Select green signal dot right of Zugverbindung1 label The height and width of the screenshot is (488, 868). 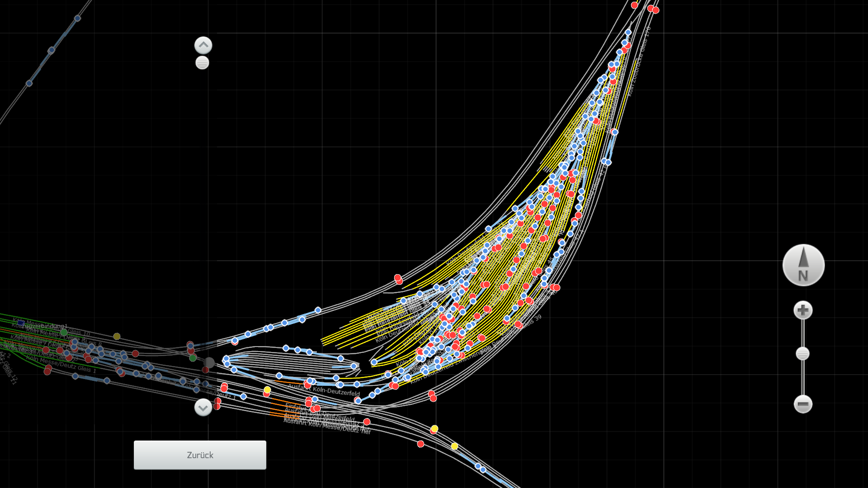point(64,333)
